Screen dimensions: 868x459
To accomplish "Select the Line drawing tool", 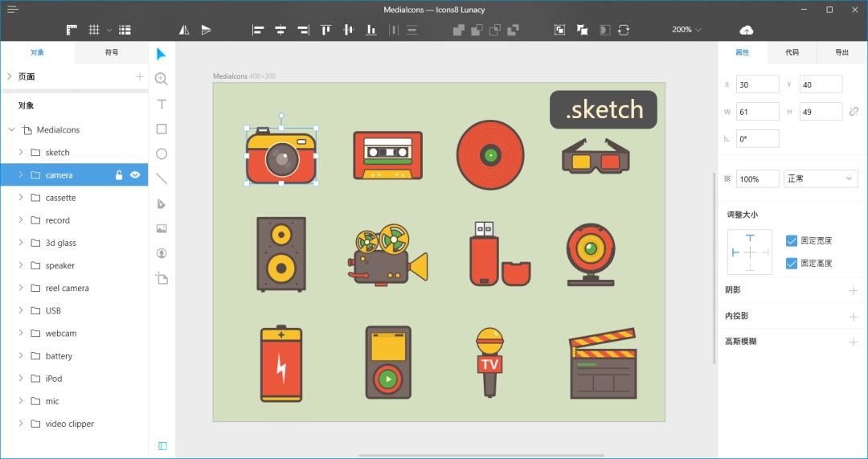I will [162, 178].
